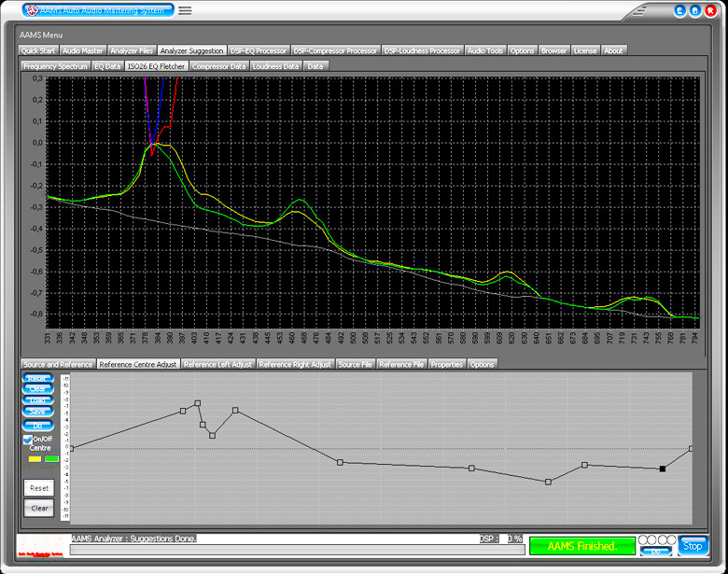The image size is (728, 574).
Task: Switch to the Loudness Data sub-tab
Action: coord(275,66)
